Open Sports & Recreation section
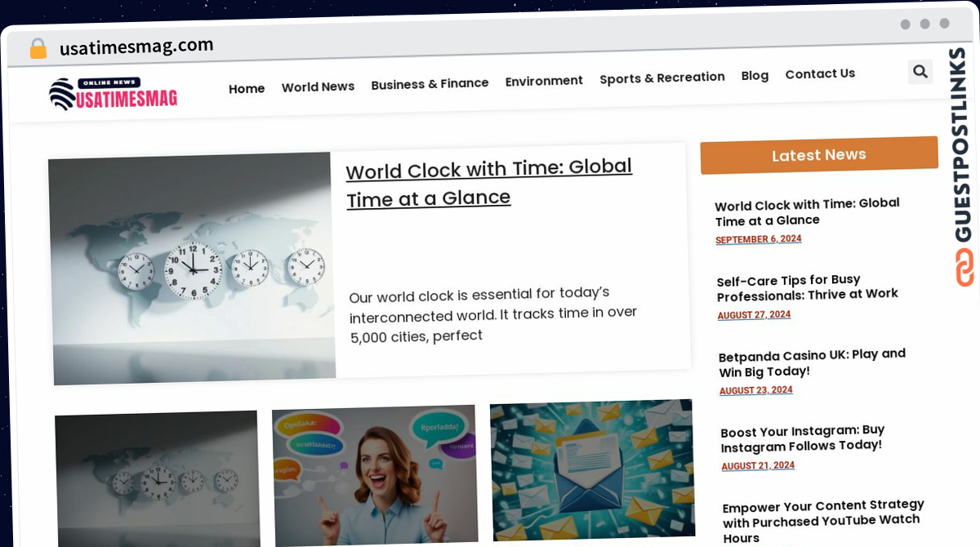The width and height of the screenshot is (980, 547). [662, 78]
